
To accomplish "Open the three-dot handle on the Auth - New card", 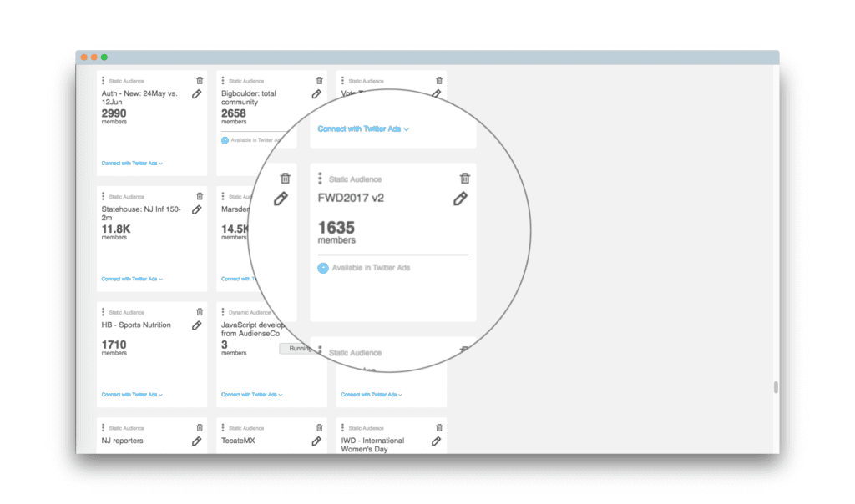I will (x=103, y=81).
